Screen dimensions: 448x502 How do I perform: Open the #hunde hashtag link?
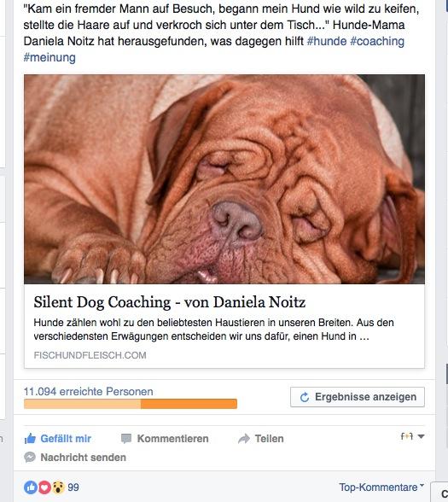(327, 41)
